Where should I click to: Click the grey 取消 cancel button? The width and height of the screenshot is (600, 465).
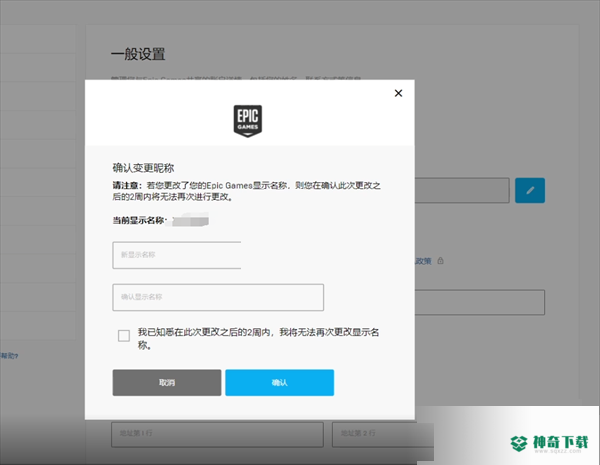click(x=167, y=382)
